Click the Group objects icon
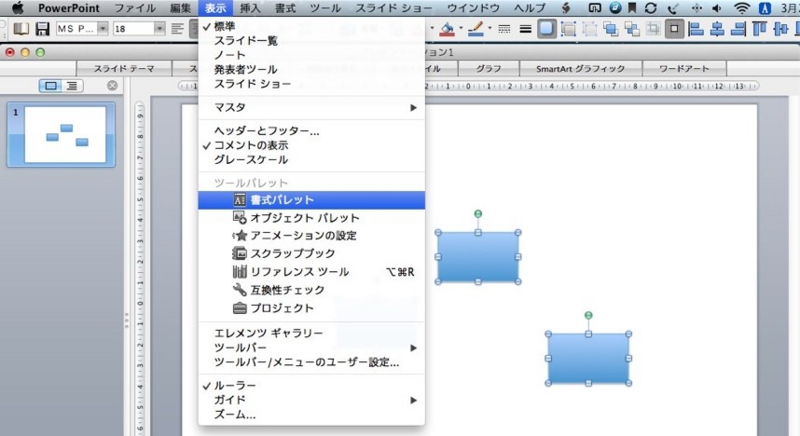The width and height of the screenshot is (800, 436). click(x=568, y=29)
